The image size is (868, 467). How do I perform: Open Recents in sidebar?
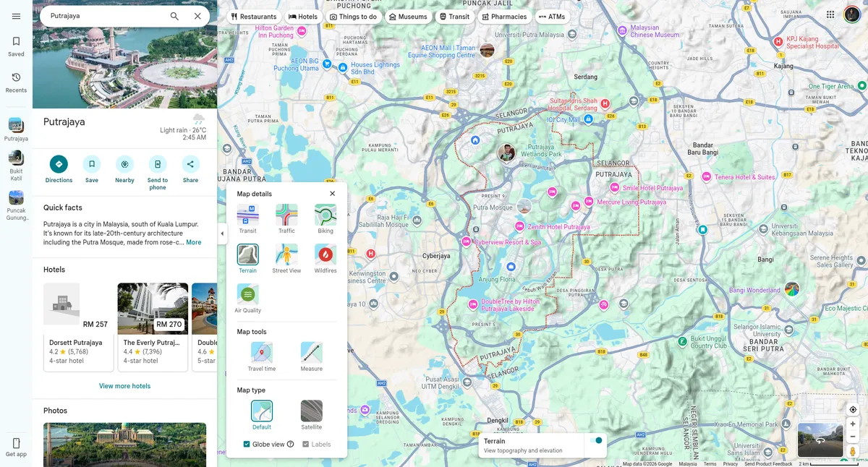[16, 82]
